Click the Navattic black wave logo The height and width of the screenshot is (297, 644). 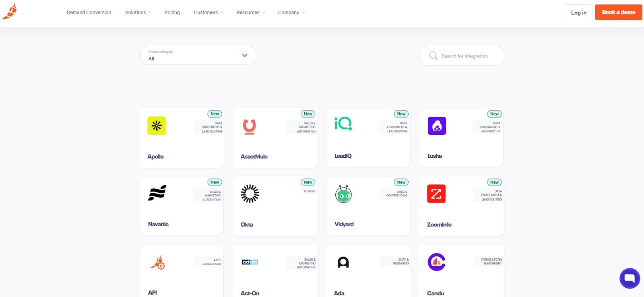(x=157, y=193)
